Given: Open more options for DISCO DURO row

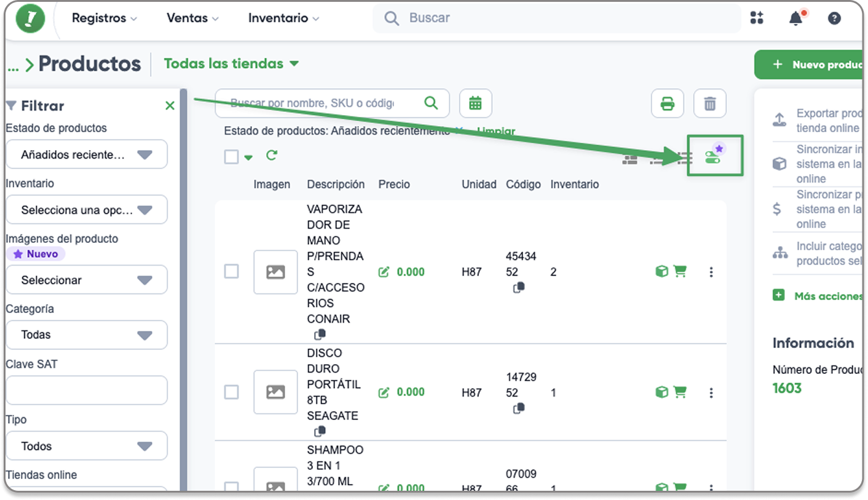Looking at the screenshot, I should 711,392.
